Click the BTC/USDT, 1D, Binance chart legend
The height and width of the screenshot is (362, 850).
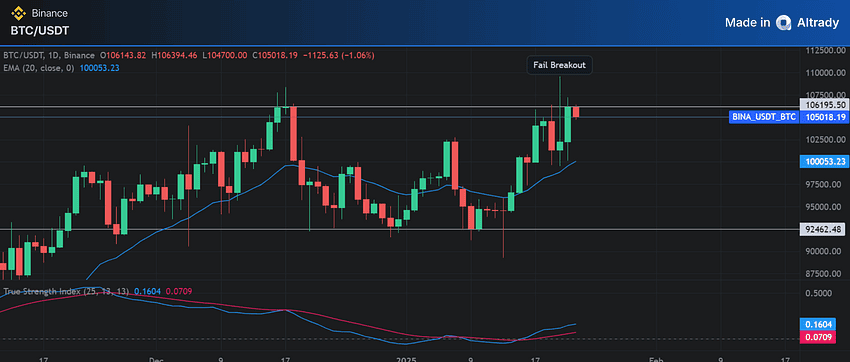(49, 55)
